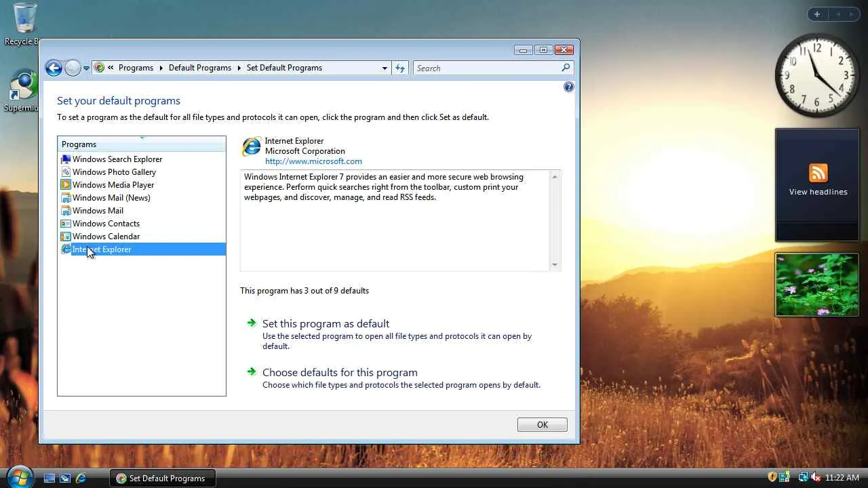Click the analog clock gadget
Image resolution: width=868 pixels, height=488 pixels.
coord(817,75)
